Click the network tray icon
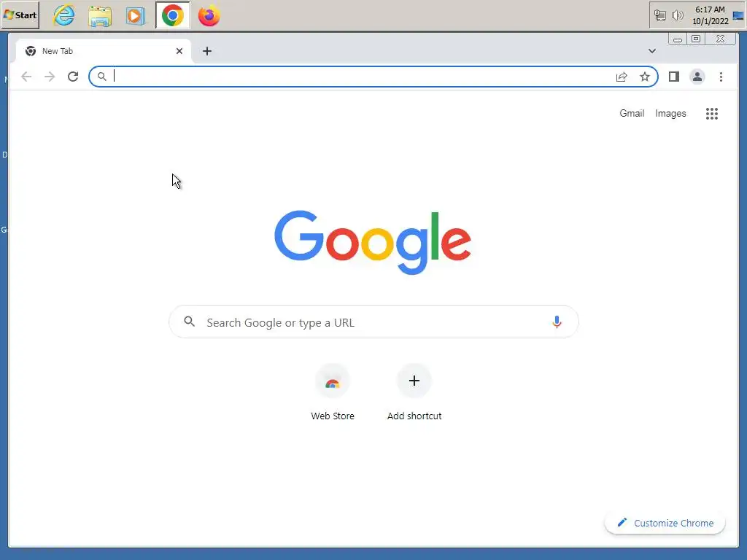Viewport: 747px width, 560px height. tap(659, 16)
